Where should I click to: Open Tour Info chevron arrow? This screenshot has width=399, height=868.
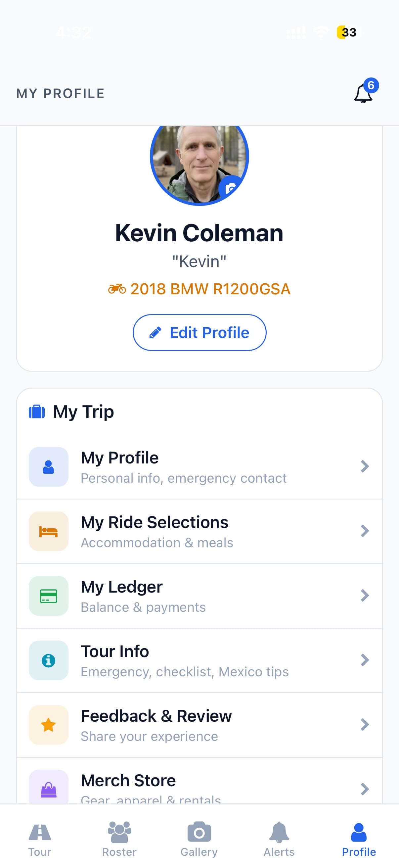(365, 660)
